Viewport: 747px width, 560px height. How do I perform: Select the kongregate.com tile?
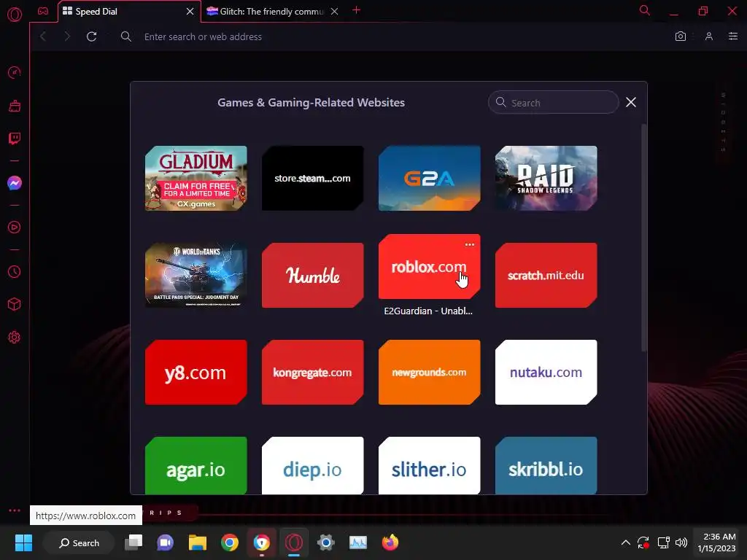click(312, 373)
